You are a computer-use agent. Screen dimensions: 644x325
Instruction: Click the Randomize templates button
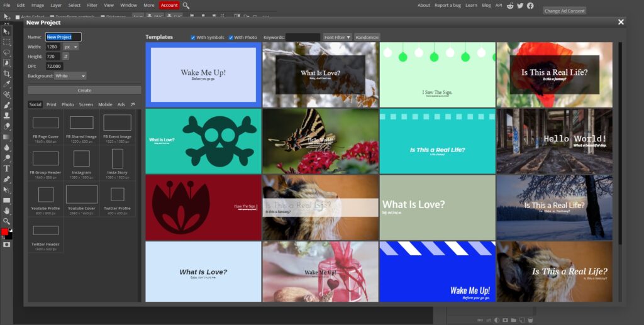click(367, 38)
